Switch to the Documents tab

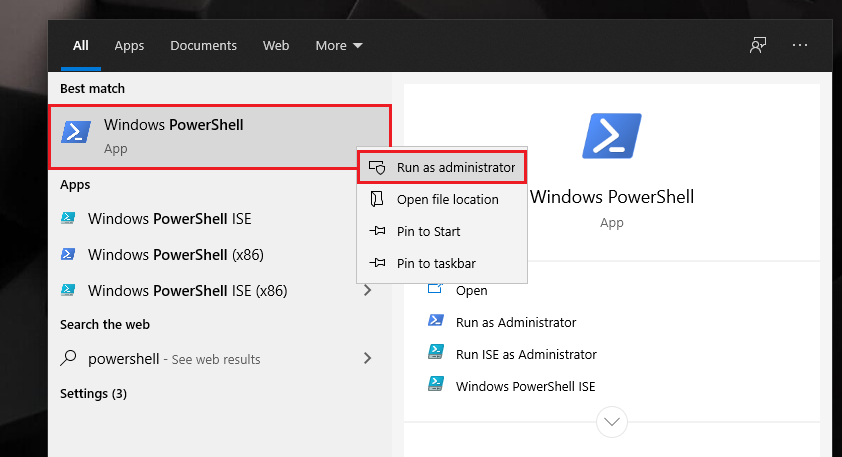click(x=203, y=45)
